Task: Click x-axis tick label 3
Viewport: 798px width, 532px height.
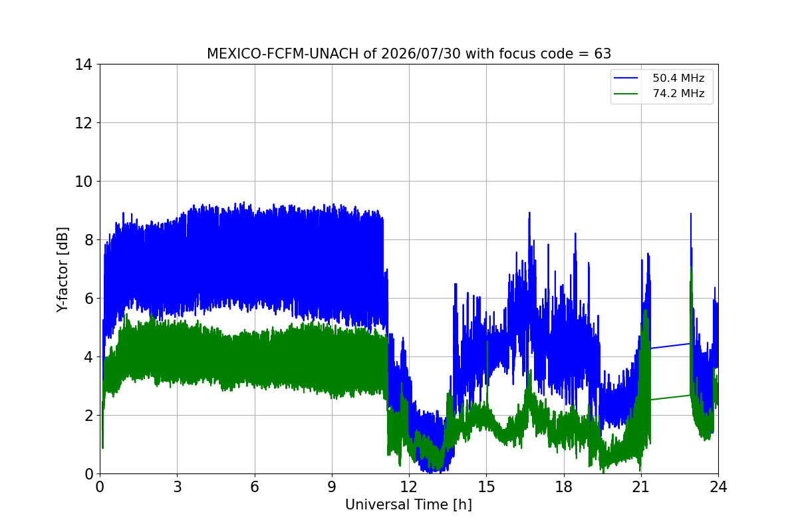Action: point(177,486)
